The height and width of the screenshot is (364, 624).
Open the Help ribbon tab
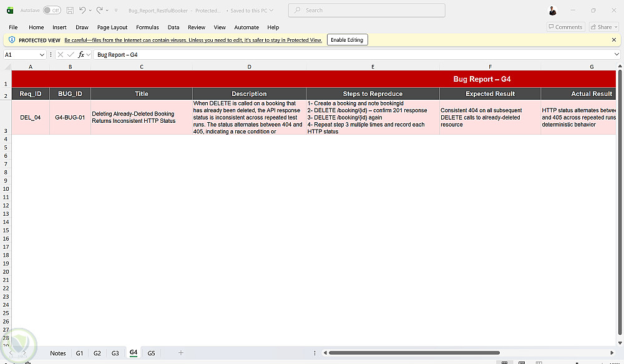click(x=273, y=27)
